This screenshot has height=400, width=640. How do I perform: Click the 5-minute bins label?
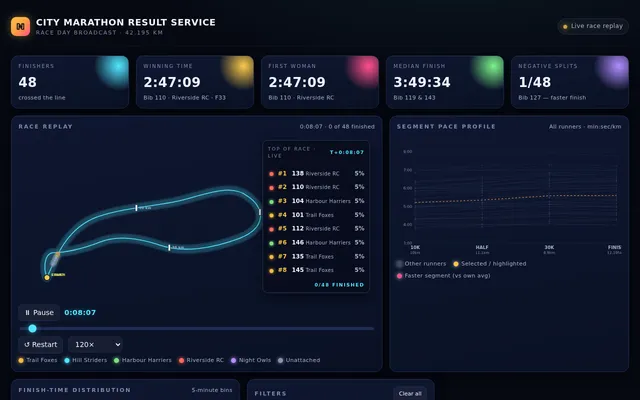point(212,390)
